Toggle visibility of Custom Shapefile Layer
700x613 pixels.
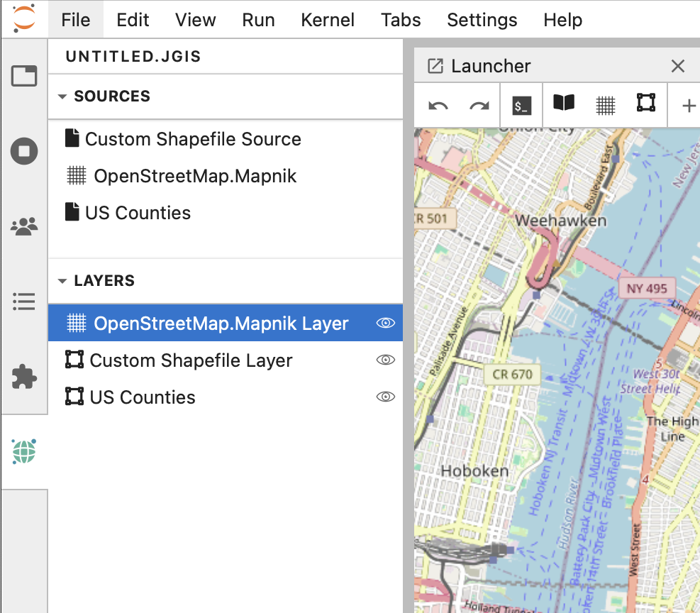pyautogui.click(x=385, y=360)
